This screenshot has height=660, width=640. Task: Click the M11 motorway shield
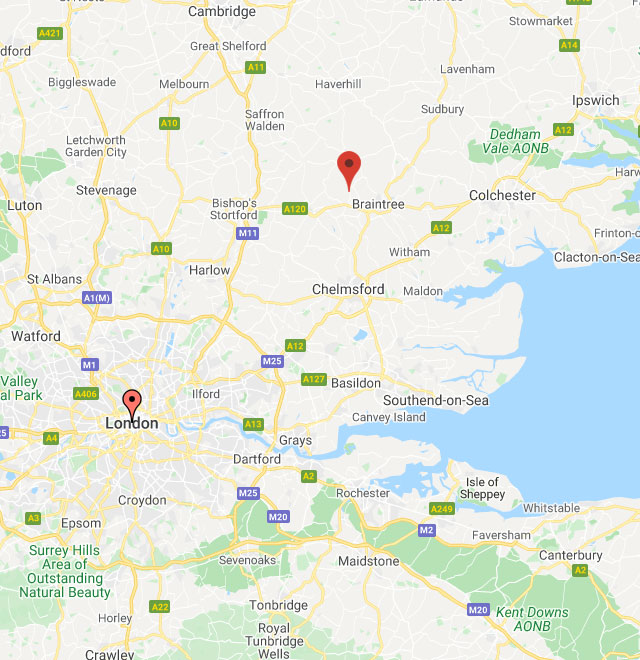[248, 233]
